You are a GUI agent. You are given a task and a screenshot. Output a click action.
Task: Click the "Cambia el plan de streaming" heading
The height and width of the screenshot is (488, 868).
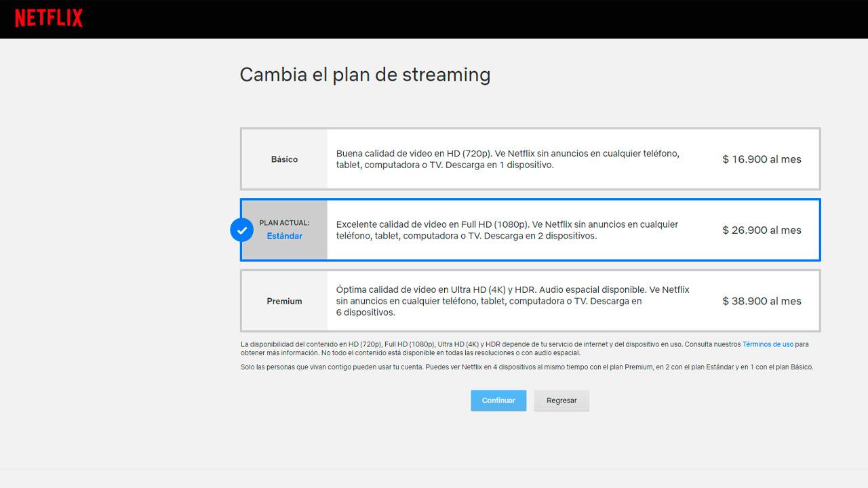pos(365,75)
